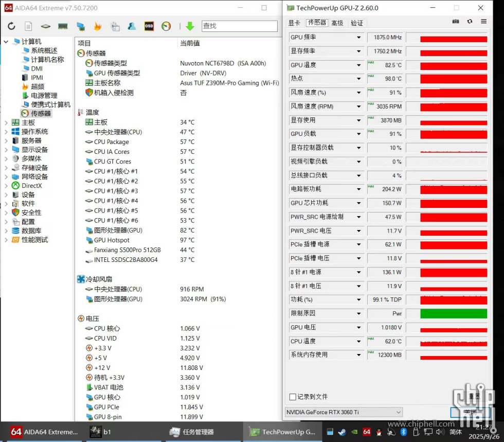Switch to the 显卡 tab in GPU-Z
Screen dimensions: 504x442
(x=294, y=23)
